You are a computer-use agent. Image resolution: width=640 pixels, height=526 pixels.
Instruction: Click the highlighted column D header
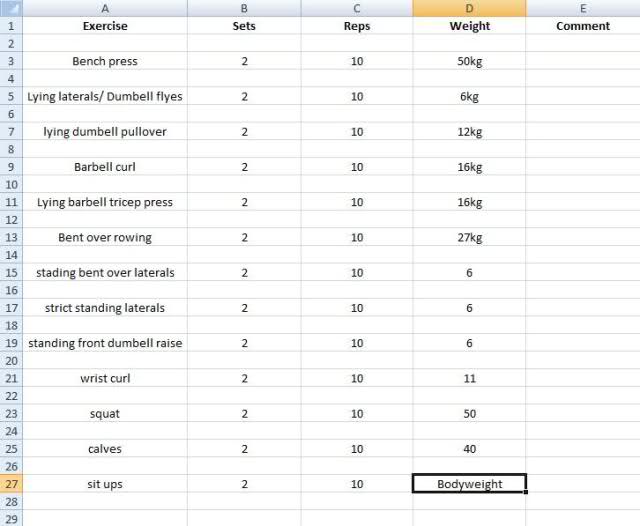click(x=469, y=8)
